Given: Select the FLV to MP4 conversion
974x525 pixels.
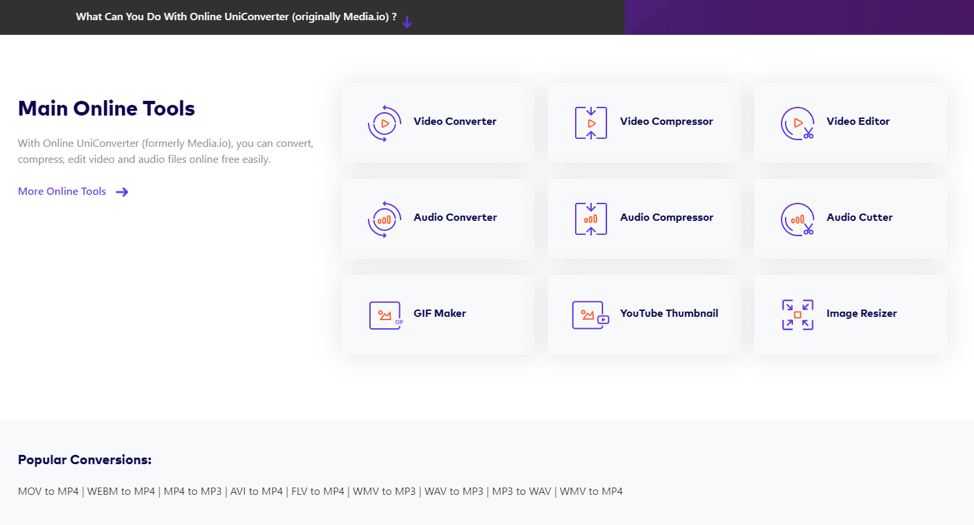Looking at the screenshot, I should 317,491.
